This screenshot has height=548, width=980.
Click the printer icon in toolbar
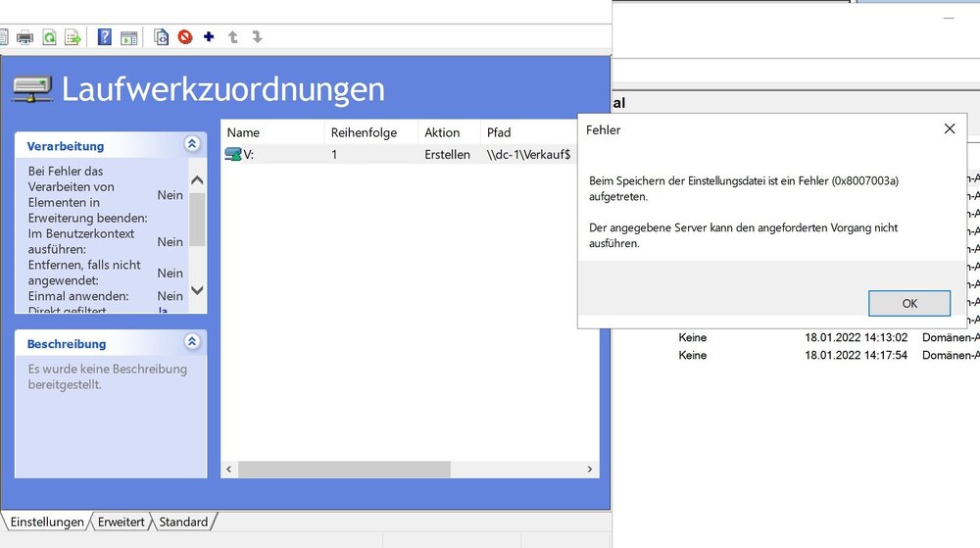[24, 37]
